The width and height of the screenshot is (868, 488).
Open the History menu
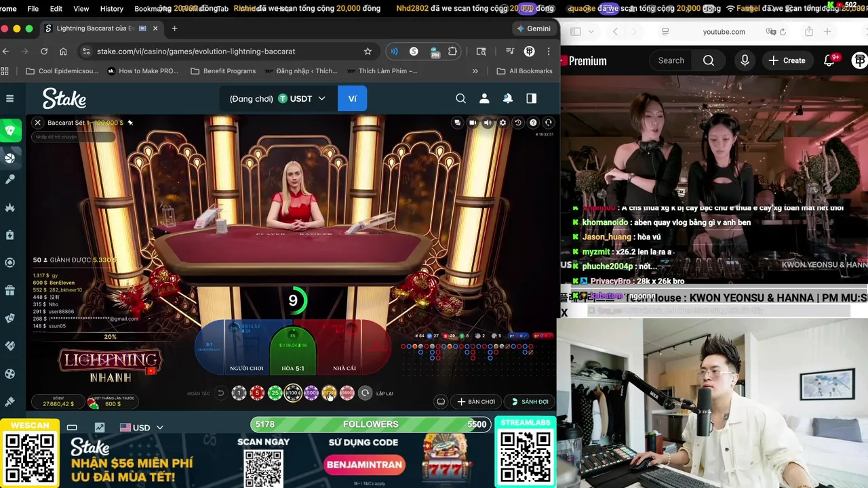coord(111,9)
